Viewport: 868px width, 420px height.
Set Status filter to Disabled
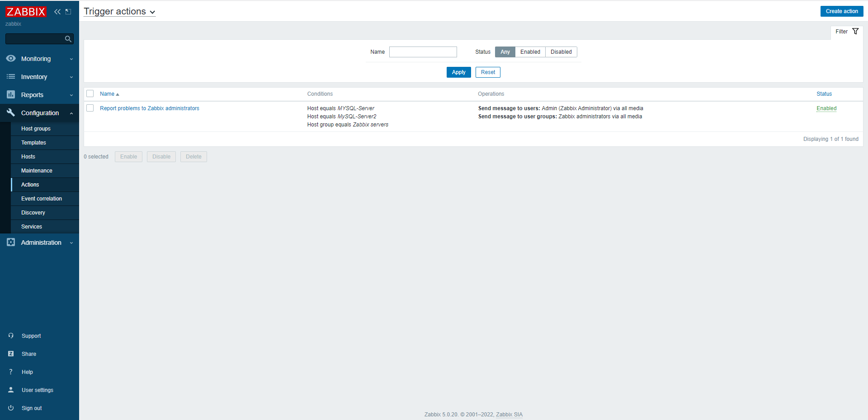(561, 52)
